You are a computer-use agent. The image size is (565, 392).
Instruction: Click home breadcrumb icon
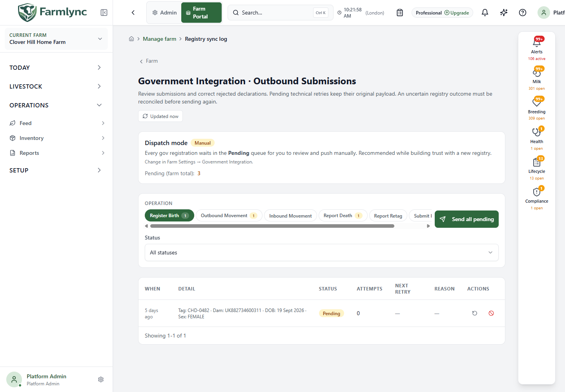click(131, 39)
